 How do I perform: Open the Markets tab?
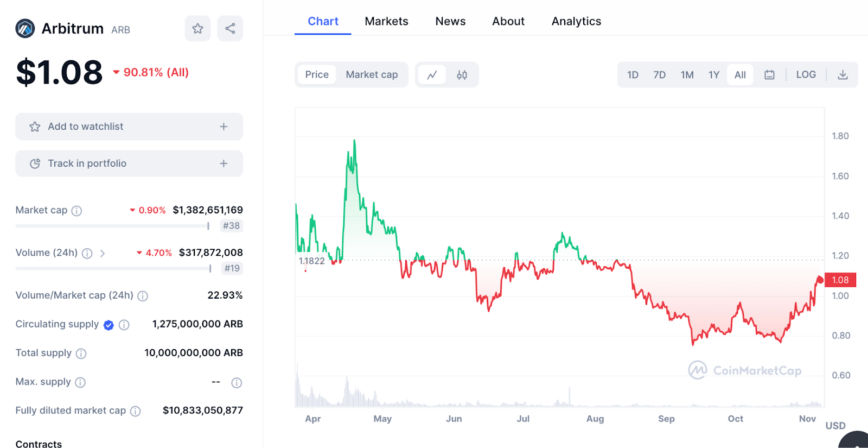tap(386, 21)
